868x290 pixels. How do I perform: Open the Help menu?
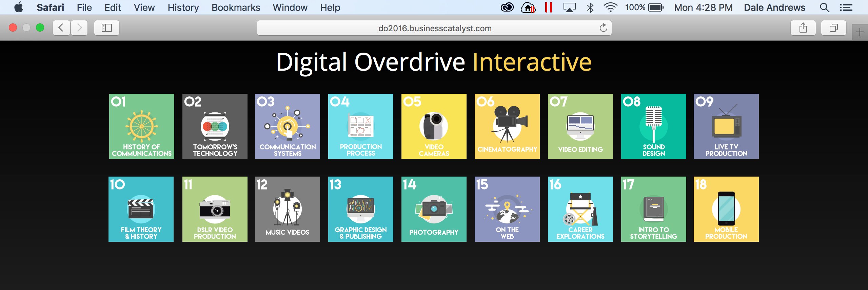point(330,7)
